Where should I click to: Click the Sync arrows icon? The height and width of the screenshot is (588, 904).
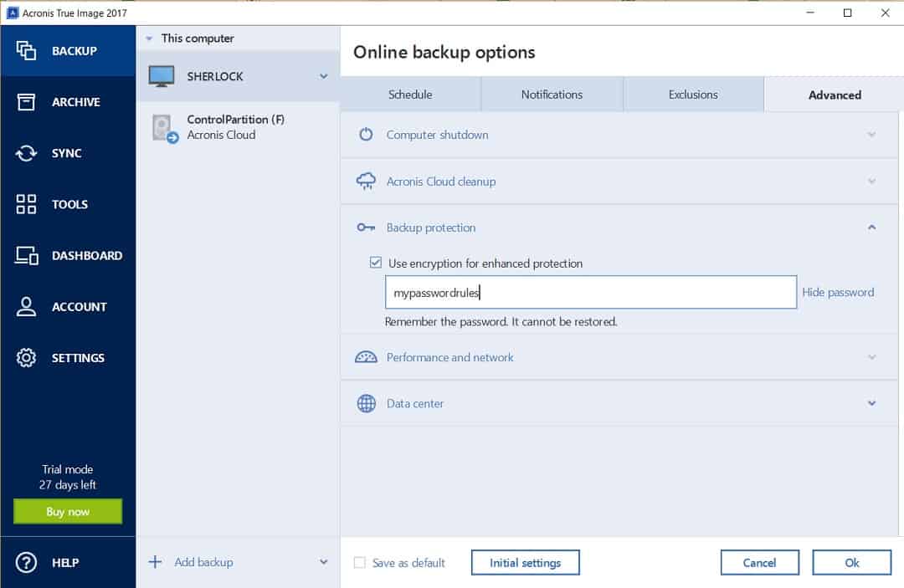click(x=26, y=153)
